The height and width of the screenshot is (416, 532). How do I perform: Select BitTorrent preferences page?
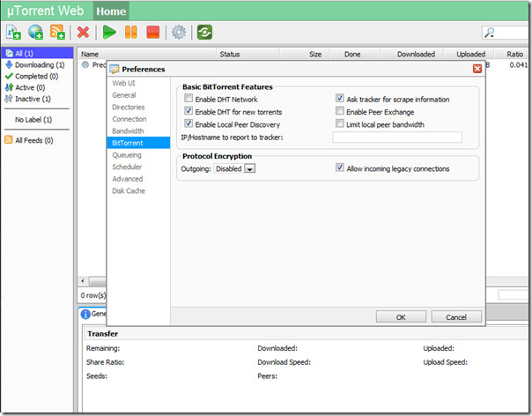(x=138, y=143)
